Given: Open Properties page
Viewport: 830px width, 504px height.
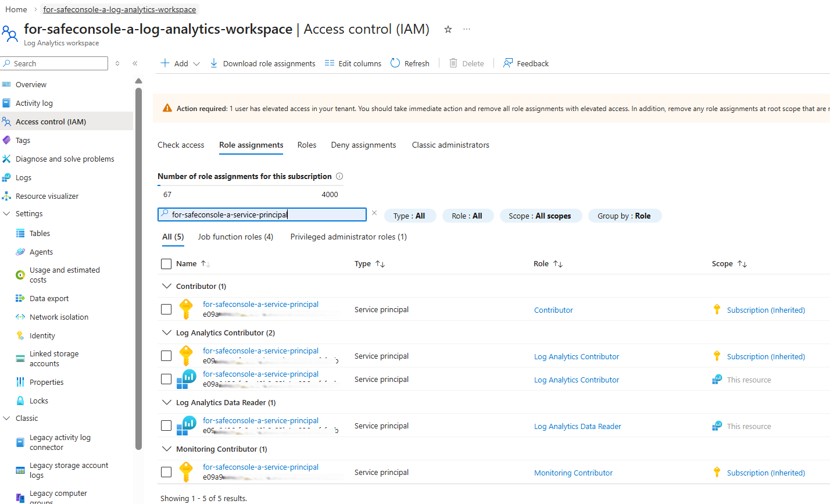Looking at the screenshot, I should [46, 382].
